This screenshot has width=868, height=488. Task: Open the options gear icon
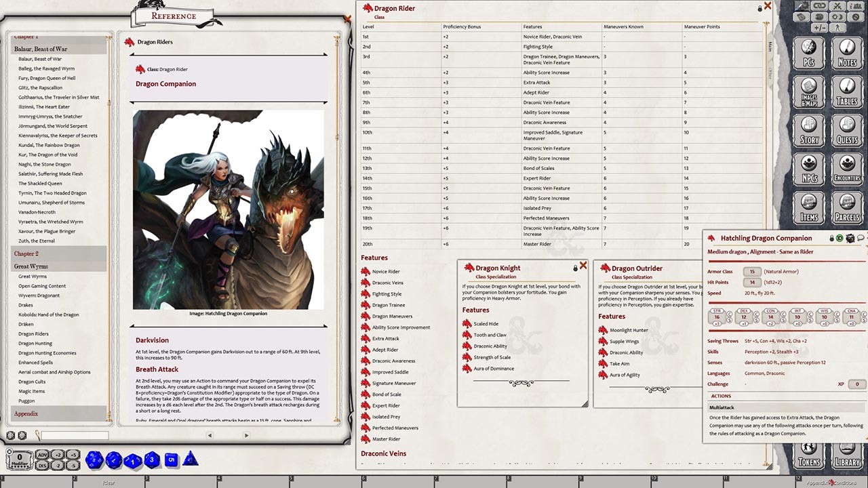click(854, 17)
